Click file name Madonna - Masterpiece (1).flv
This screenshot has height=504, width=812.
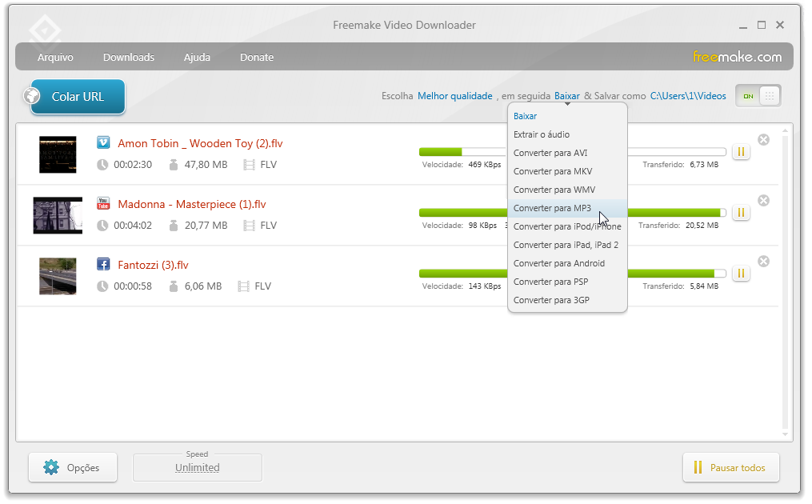192,204
